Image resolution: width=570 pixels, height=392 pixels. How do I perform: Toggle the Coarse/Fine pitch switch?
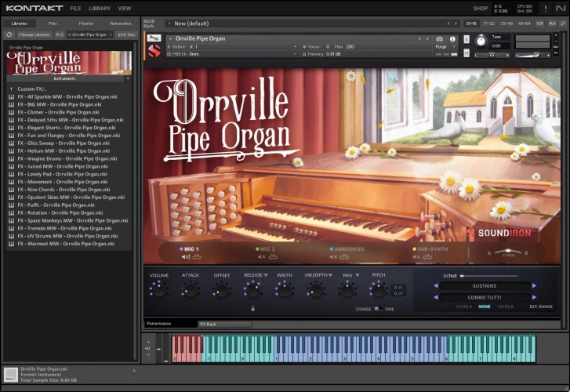coord(378,309)
